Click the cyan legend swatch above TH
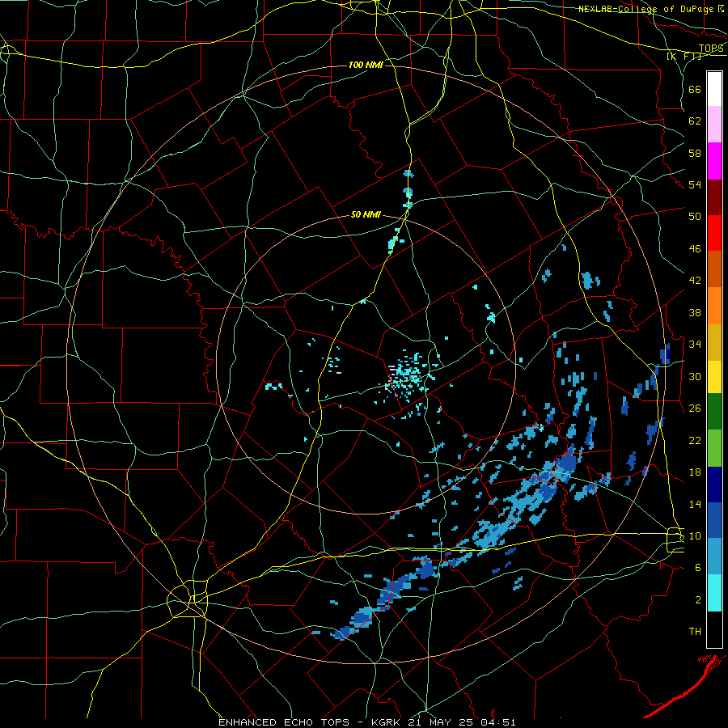728x728 pixels. click(714, 593)
